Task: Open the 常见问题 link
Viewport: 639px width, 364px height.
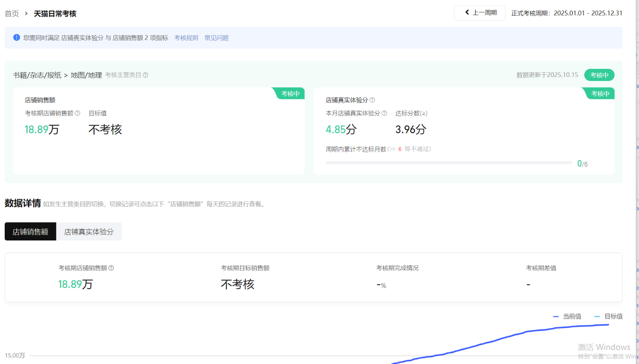Action: tap(216, 38)
